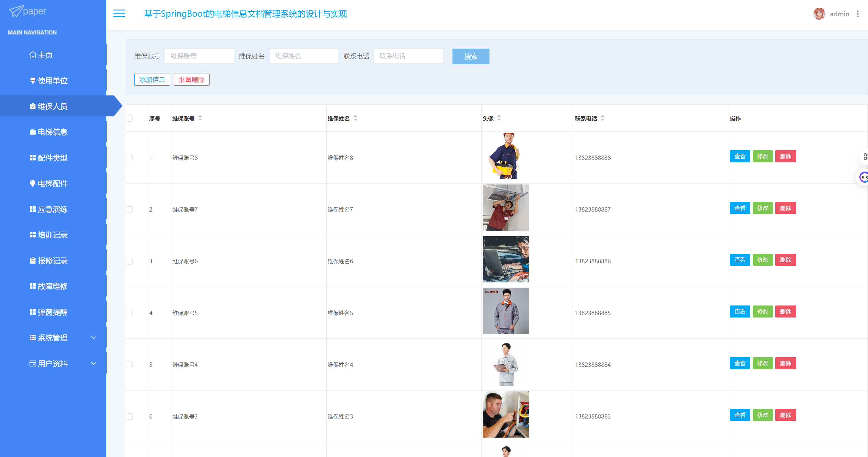Image resolution: width=868 pixels, height=457 pixels.
Task: Open avatar photo of 维保姓名3
Action: pos(506,415)
